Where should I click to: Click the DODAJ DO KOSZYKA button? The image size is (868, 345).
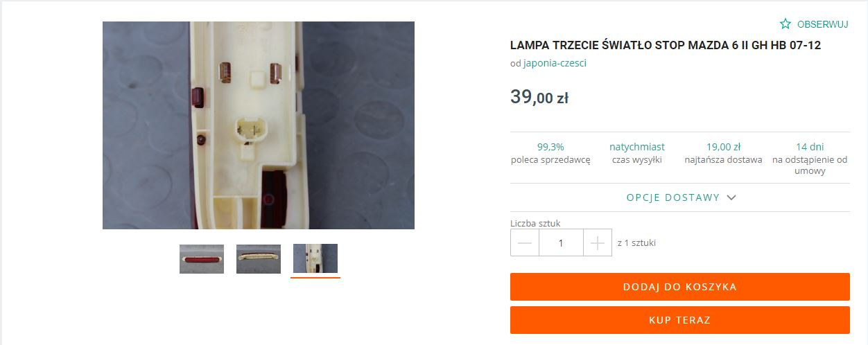tap(680, 287)
